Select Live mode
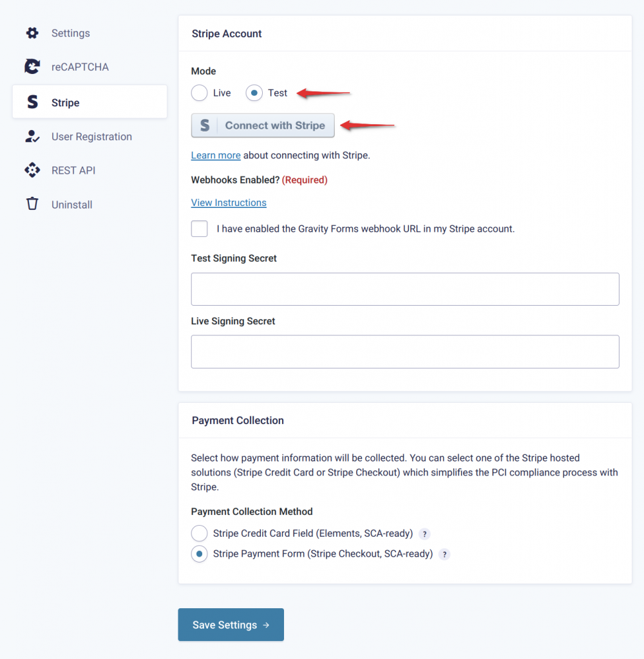644x659 pixels. [x=199, y=93]
